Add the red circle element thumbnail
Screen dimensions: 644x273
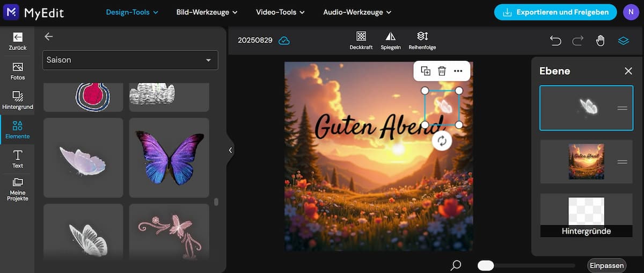(x=83, y=97)
